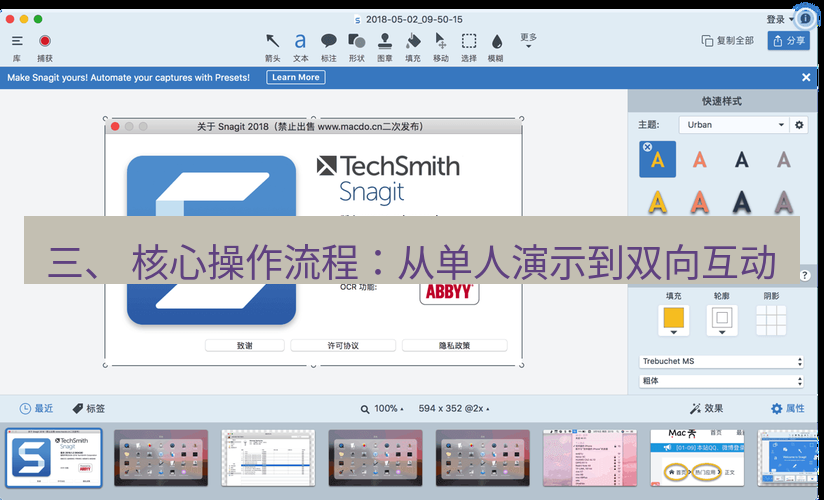Choose the yellow outlined A in second row
Screen dimensions: 824x500
coord(657,202)
